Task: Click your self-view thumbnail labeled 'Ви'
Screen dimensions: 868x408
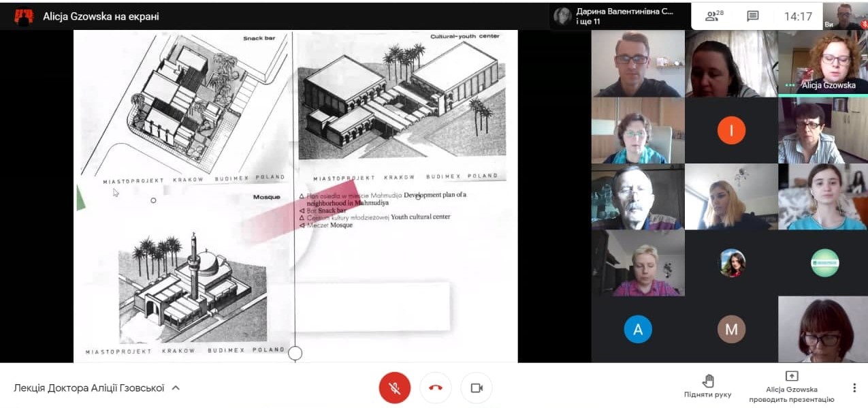Action: point(845,15)
